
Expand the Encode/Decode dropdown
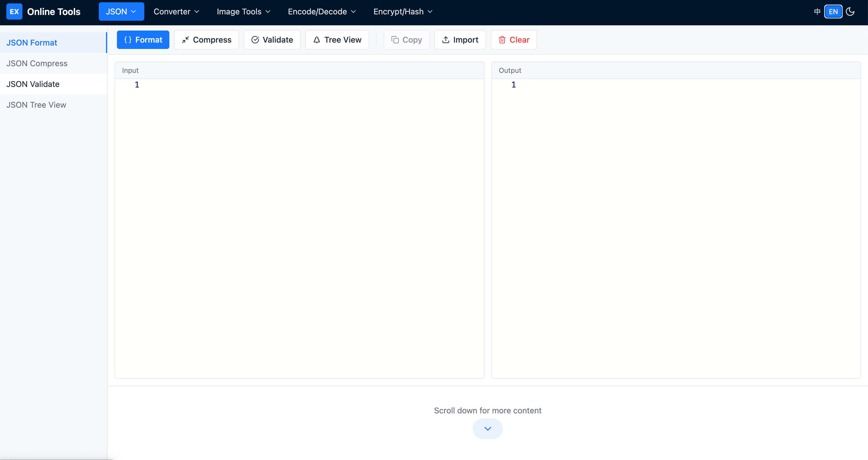tap(321, 11)
